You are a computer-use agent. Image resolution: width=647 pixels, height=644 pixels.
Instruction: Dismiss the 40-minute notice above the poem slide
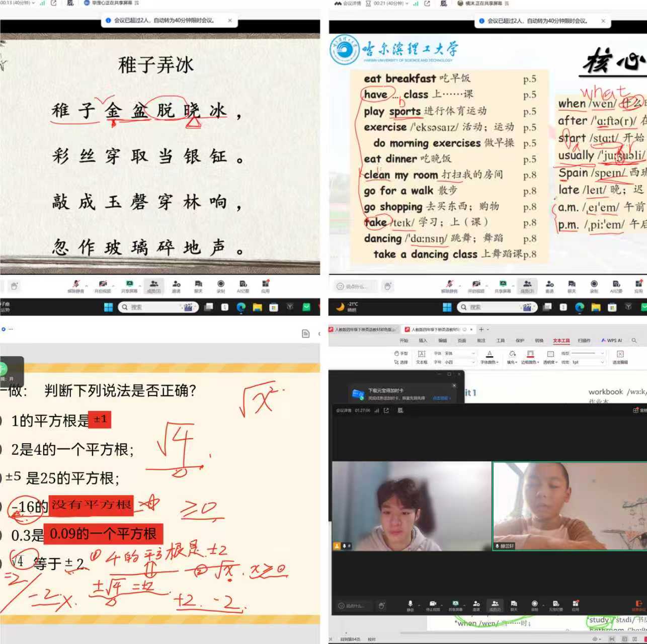click(230, 21)
